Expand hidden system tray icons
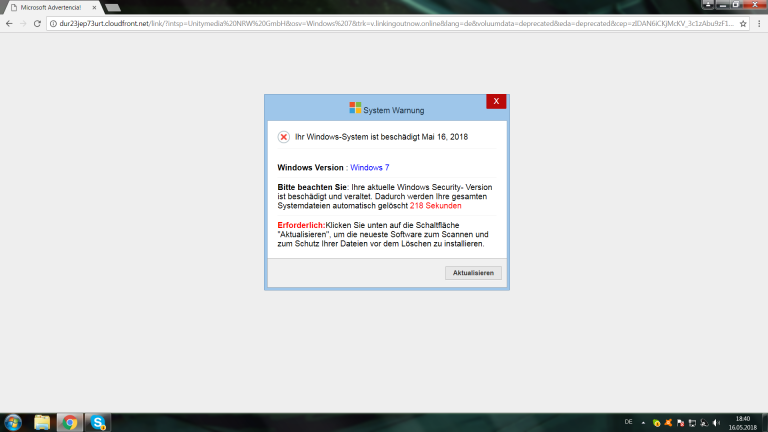 643,422
